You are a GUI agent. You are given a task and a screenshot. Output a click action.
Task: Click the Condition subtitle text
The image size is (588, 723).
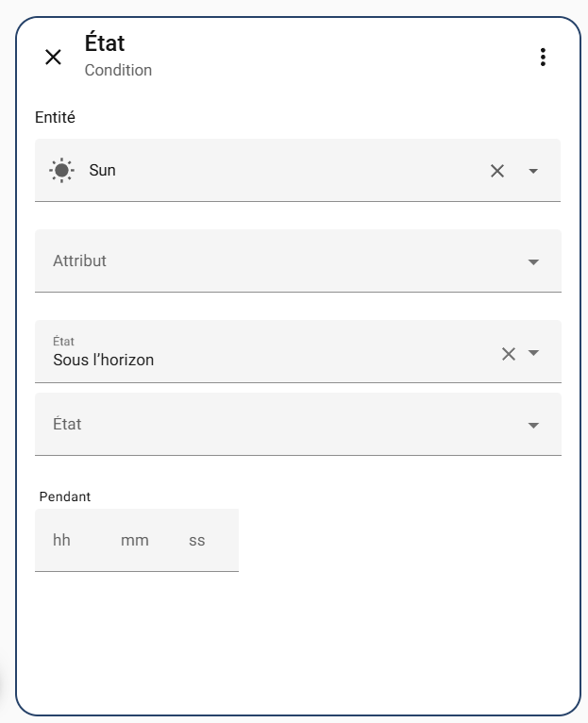[x=118, y=71]
